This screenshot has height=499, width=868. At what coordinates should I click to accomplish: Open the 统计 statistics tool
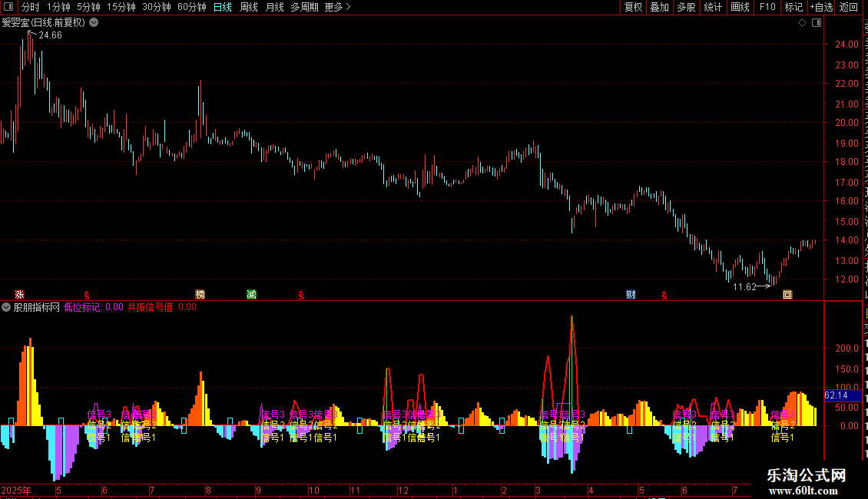click(713, 7)
